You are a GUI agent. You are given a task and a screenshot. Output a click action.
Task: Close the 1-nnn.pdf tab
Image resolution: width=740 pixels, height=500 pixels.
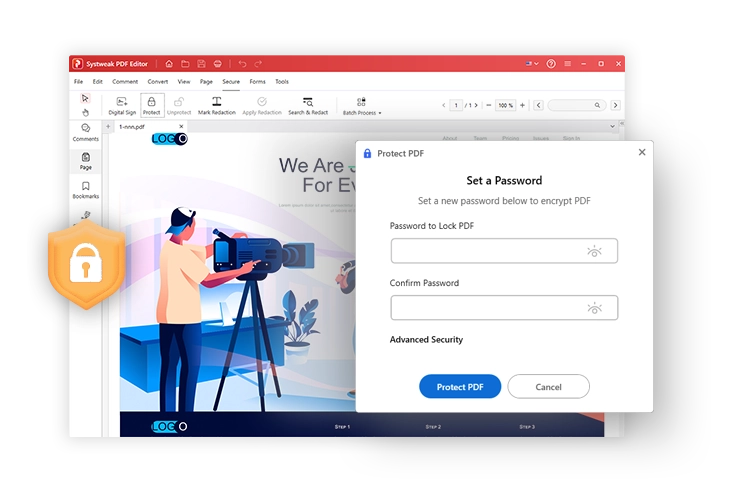pyautogui.click(x=181, y=127)
